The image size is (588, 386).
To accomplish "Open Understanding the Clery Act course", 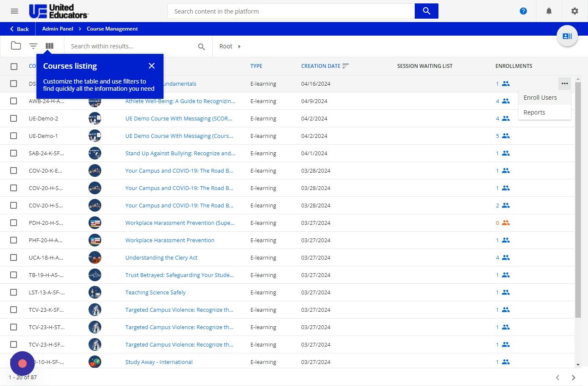I will 161,257.
